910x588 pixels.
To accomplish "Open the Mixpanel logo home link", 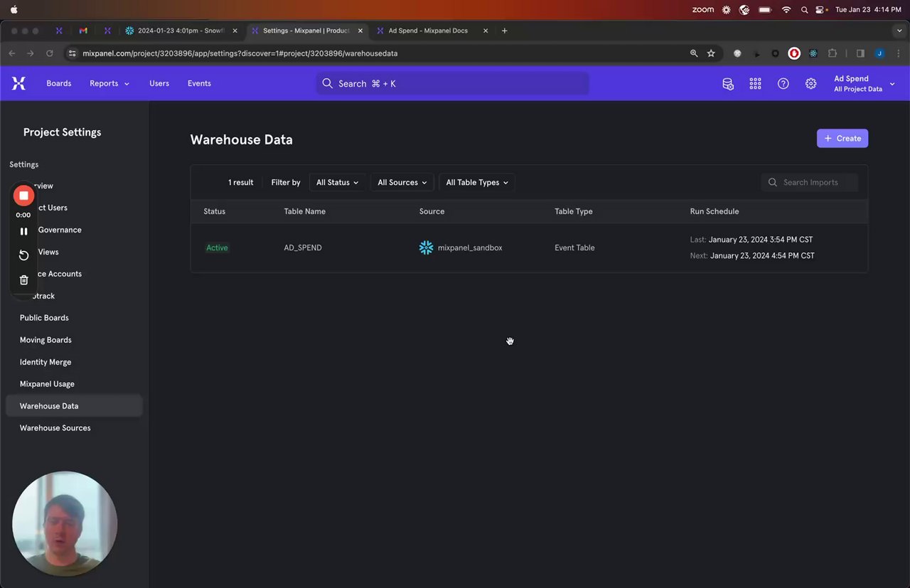I will [18, 83].
